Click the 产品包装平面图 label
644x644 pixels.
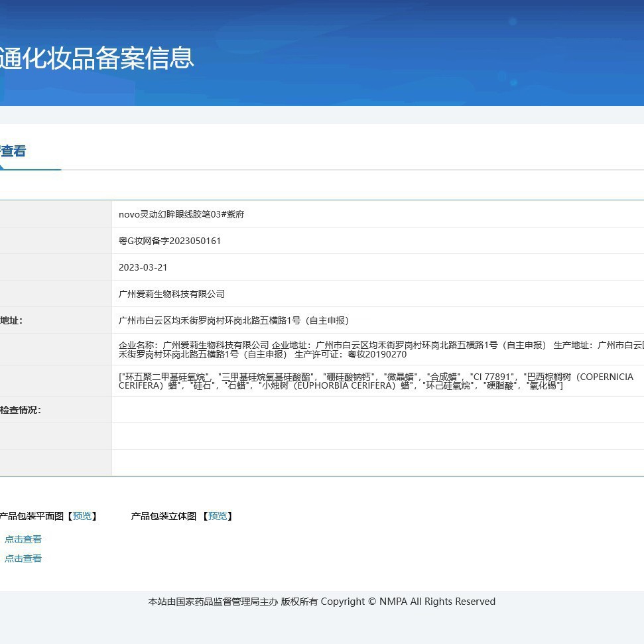click(x=32, y=516)
